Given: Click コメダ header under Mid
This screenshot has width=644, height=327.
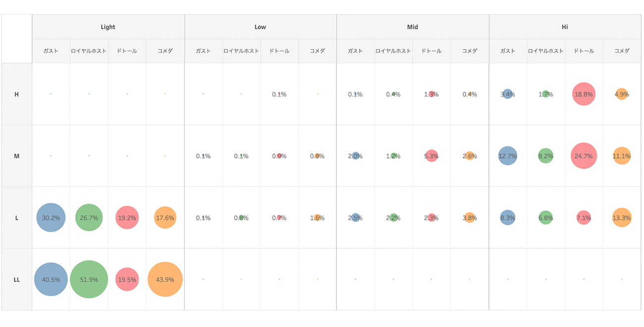Looking at the screenshot, I should [x=470, y=51].
